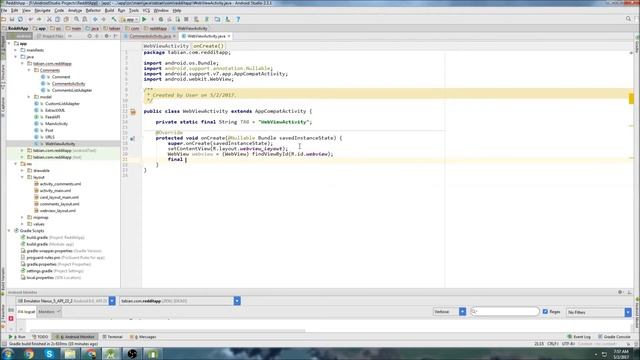This screenshot has height=360, width=640.
Task: Click the Undo arrow toolbar icon
Action: (31, 19)
